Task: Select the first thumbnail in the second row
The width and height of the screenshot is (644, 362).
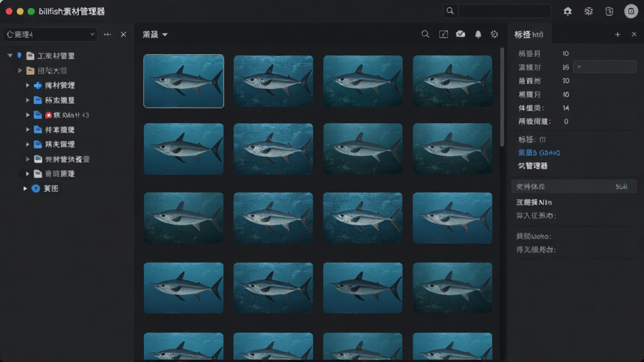Action: pos(184,149)
